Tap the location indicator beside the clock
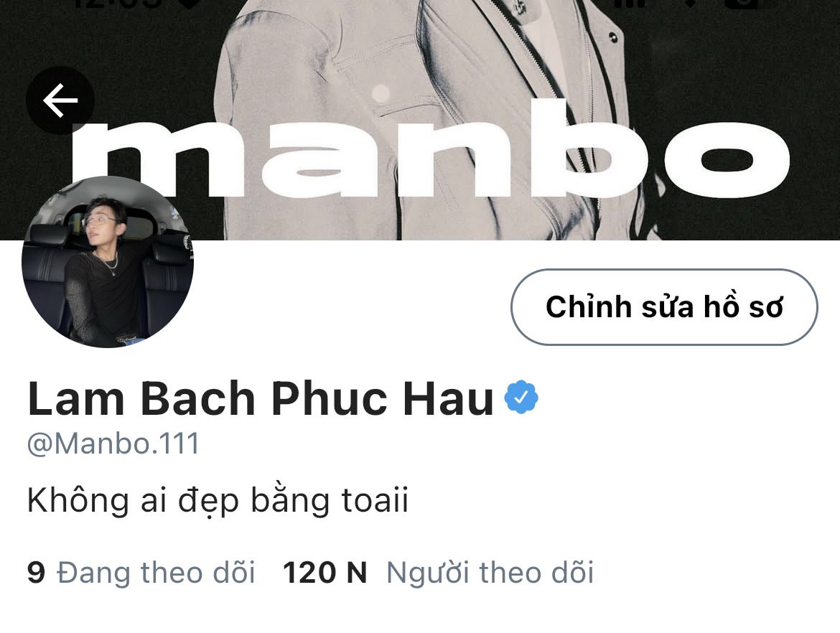The height and width of the screenshot is (633, 840). coord(190,3)
